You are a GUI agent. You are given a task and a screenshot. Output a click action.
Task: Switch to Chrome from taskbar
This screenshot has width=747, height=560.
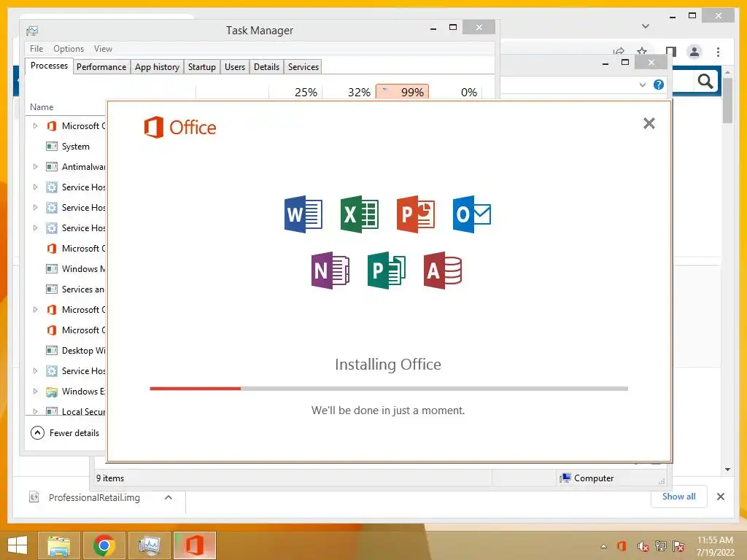click(104, 545)
